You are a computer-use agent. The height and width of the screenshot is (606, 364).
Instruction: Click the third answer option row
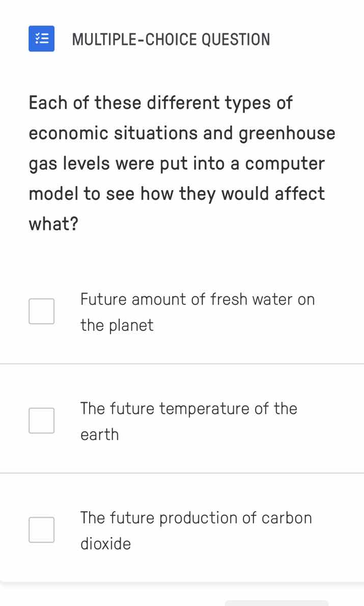(182, 530)
